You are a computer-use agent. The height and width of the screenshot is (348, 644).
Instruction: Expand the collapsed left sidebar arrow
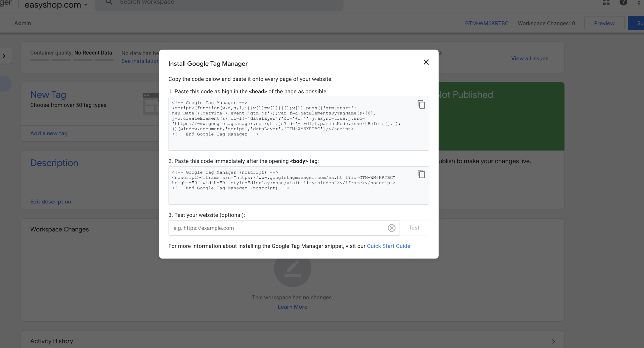tap(4, 56)
